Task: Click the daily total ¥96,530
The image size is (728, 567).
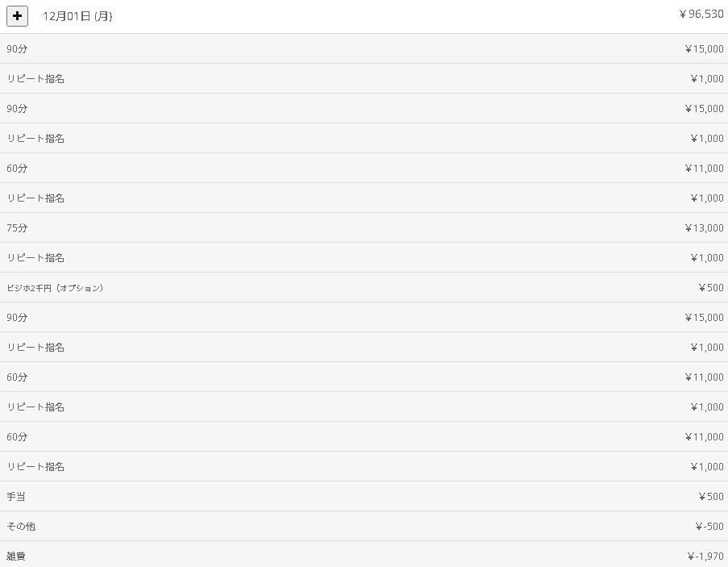Action: 701,14
